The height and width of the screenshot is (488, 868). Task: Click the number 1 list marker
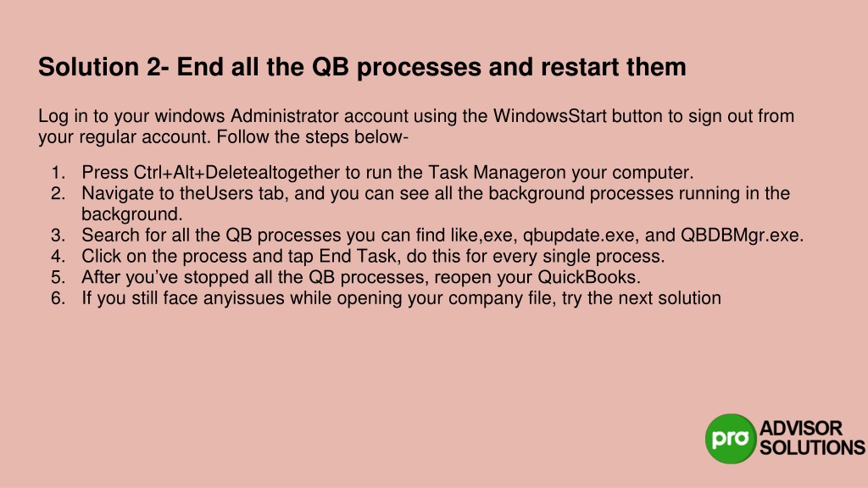tap(58, 173)
